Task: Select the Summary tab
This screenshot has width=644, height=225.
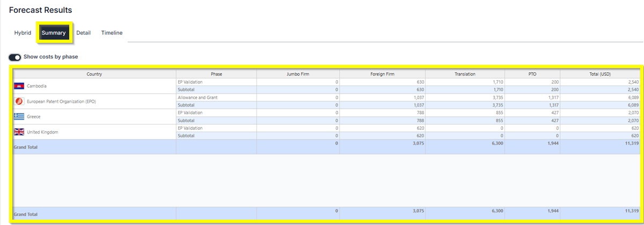Action: point(54,33)
